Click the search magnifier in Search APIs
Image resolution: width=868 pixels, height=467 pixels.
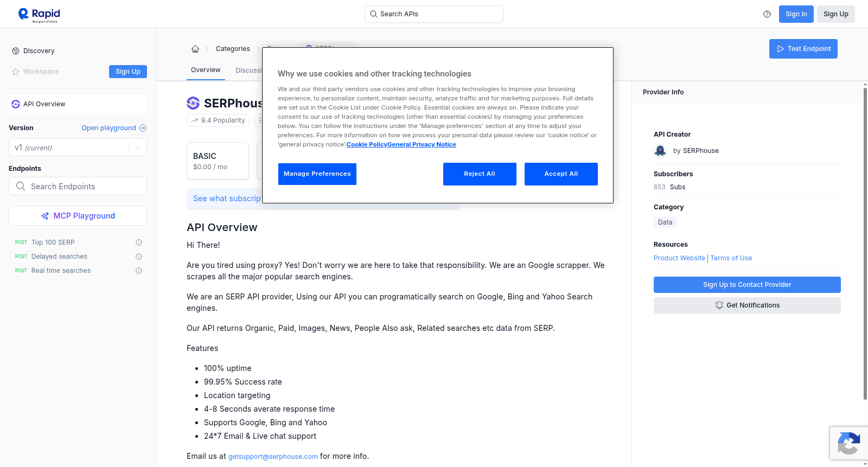click(x=374, y=14)
